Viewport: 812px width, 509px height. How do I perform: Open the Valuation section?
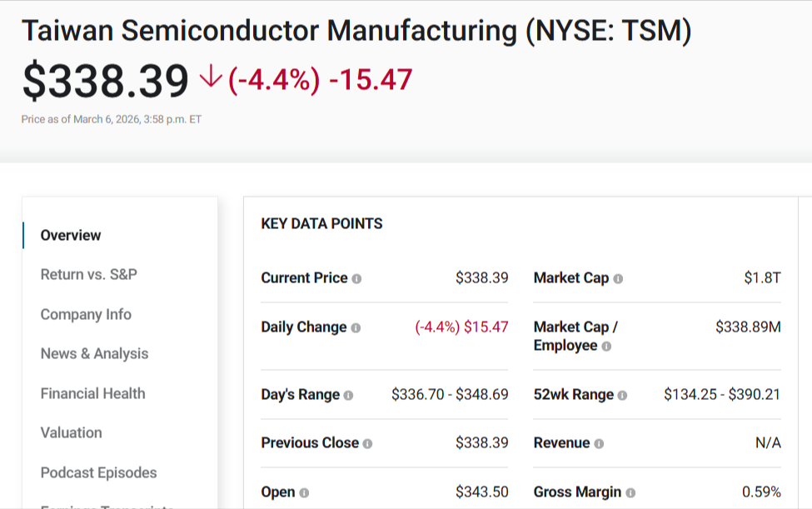[72, 432]
